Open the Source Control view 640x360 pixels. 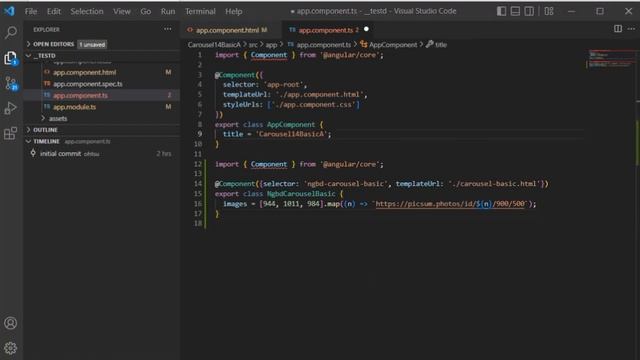pyautogui.click(x=11, y=83)
